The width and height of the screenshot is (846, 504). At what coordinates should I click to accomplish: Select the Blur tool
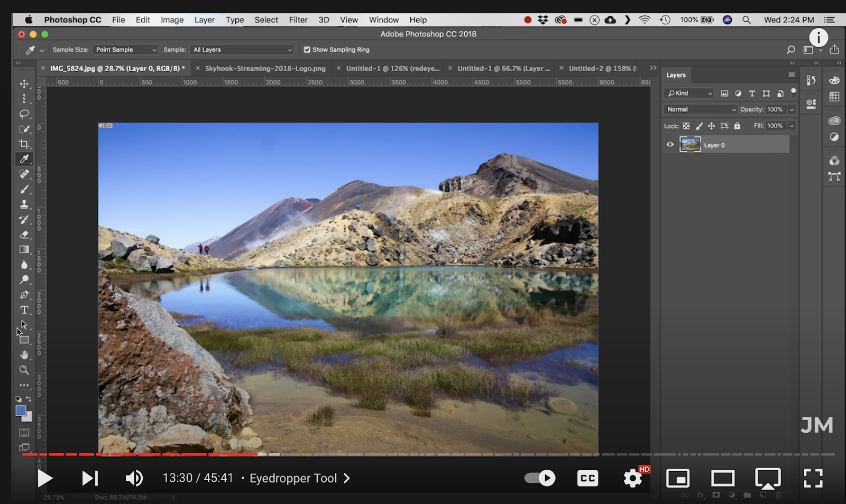pos(24,265)
